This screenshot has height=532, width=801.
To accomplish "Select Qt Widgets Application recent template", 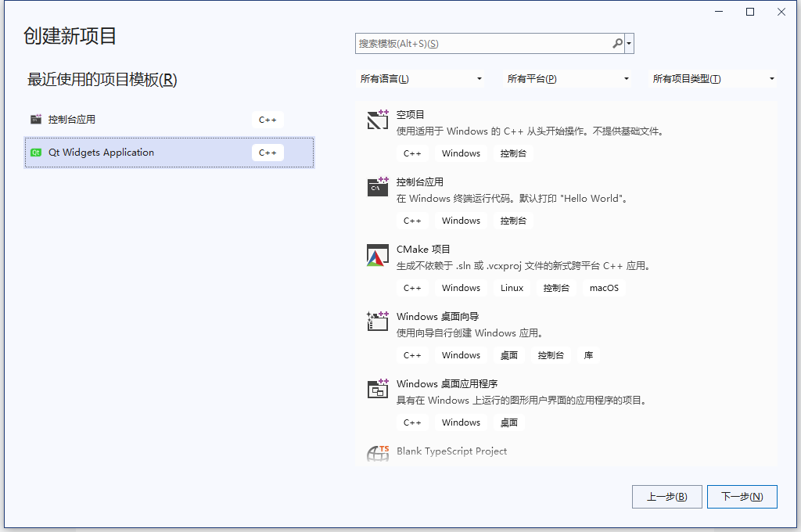I will point(169,153).
